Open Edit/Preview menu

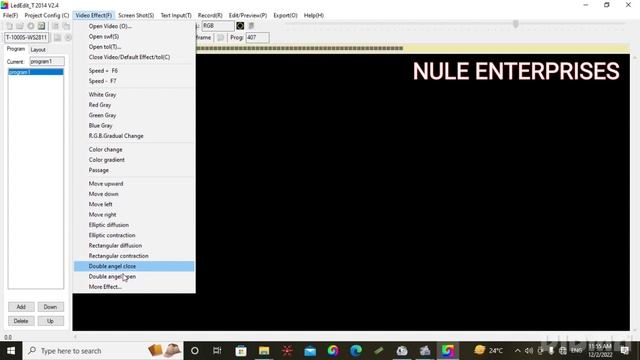click(248, 15)
